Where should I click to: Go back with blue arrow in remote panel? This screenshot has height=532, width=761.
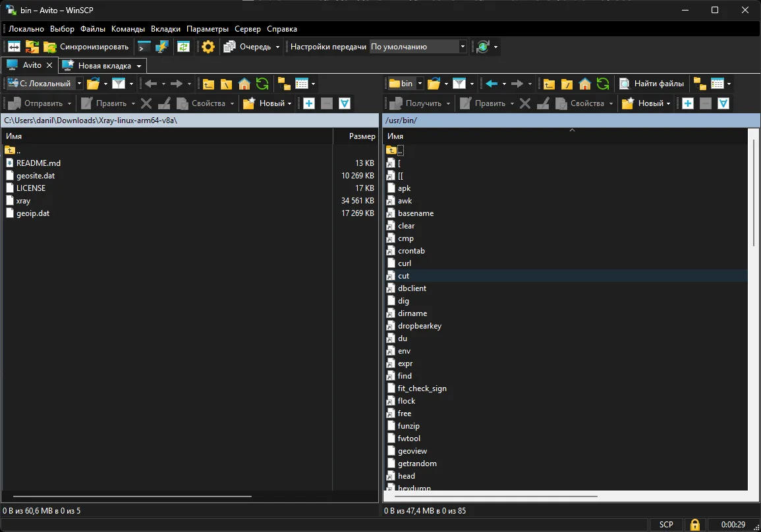(x=492, y=84)
